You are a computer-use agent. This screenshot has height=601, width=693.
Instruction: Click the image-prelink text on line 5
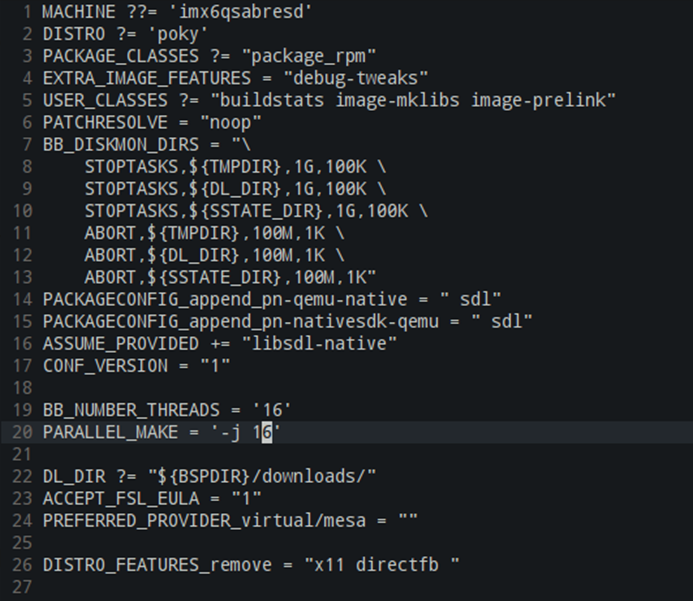point(538,100)
